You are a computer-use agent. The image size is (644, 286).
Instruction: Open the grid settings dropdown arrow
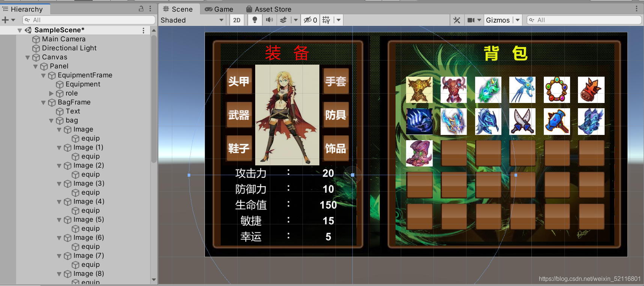339,20
